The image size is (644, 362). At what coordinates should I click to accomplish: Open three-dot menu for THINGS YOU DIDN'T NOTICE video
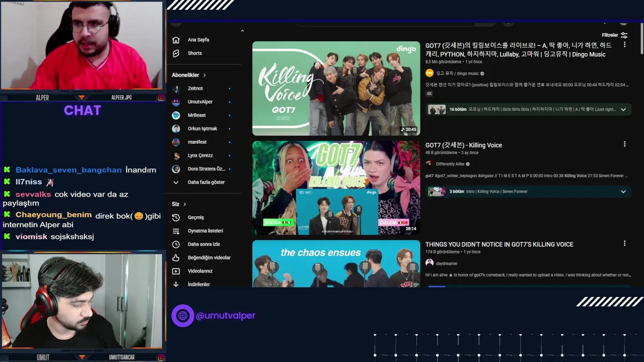click(x=624, y=243)
